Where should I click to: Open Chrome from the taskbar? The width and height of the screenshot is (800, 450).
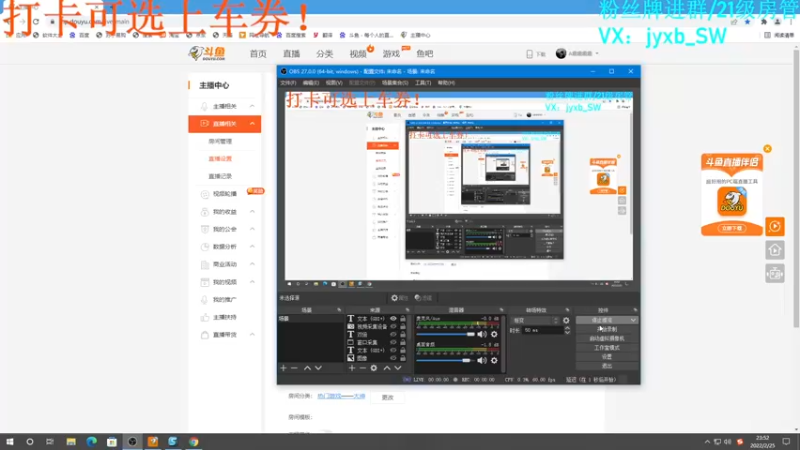click(x=193, y=441)
